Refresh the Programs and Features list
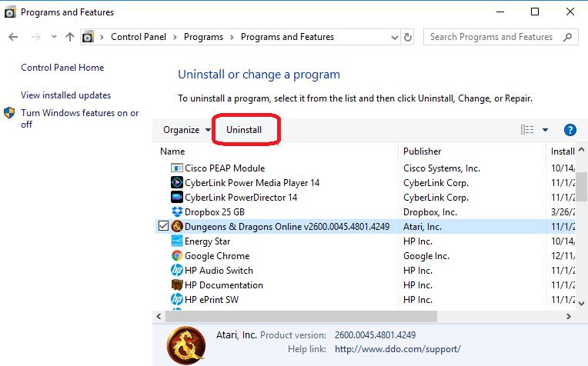Image resolution: width=588 pixels, height=366 pixels. (408, 37)
